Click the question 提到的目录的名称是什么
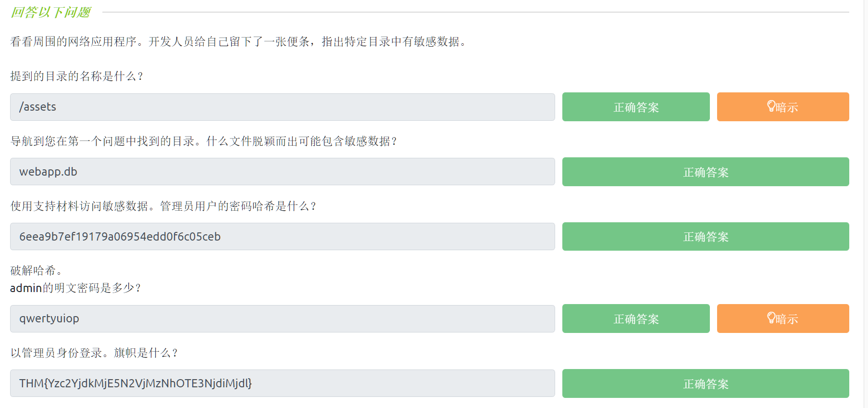 pyautogui.click(x=76, y=76)
